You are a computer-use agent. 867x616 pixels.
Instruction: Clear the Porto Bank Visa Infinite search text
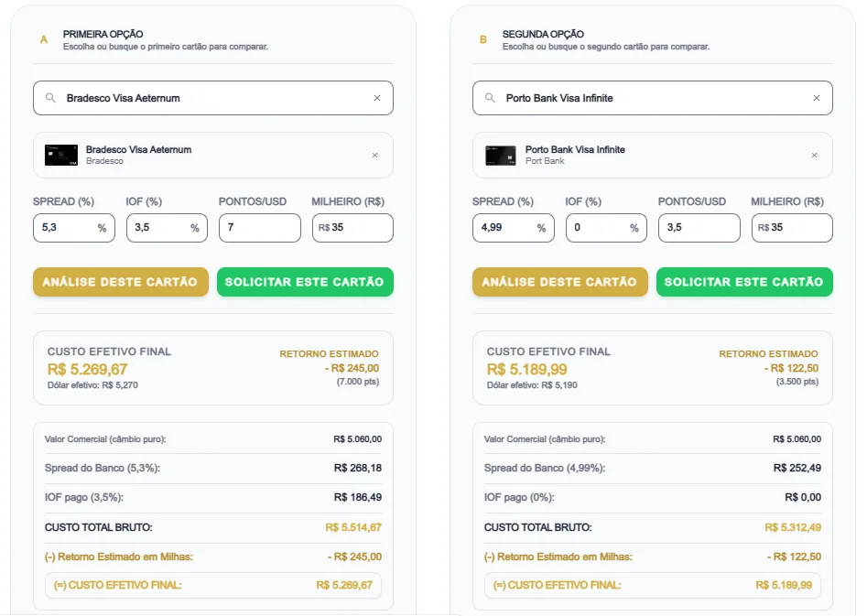817,98
